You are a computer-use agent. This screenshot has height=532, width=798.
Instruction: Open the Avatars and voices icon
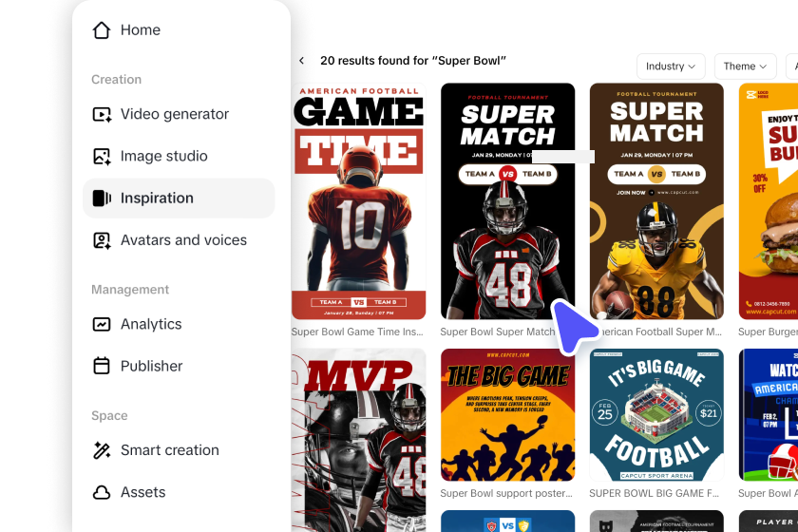click(102, 240)
